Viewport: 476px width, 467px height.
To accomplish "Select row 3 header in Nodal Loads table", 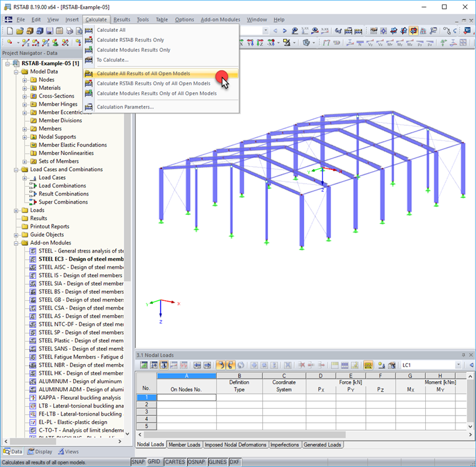I will click(147, 412).
